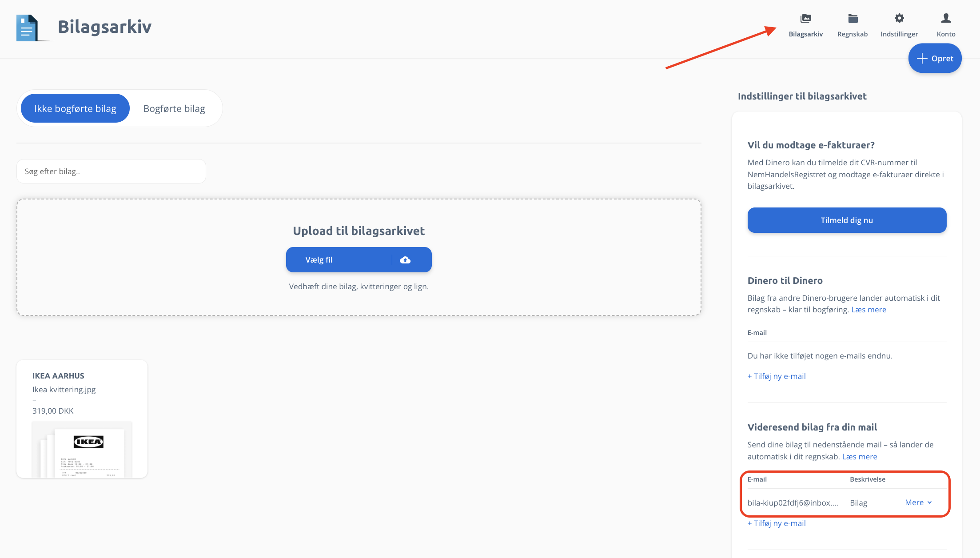Click the Bilagsarkiv page heading
980x558 pixels.
click(105, 27)
